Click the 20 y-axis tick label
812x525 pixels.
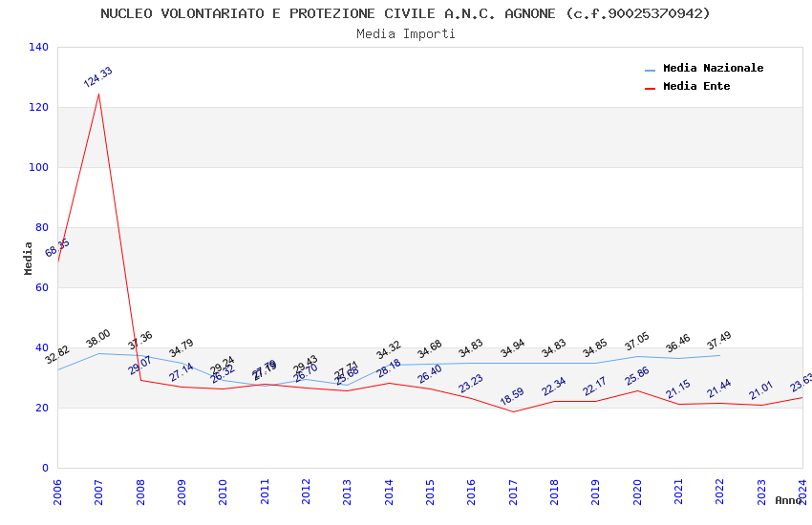[42, 408]
